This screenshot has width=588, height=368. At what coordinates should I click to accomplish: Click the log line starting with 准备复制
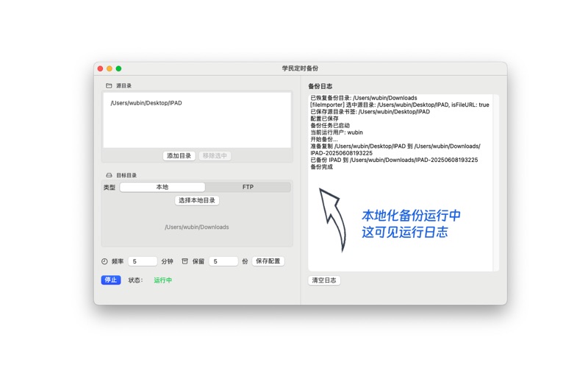395,150
